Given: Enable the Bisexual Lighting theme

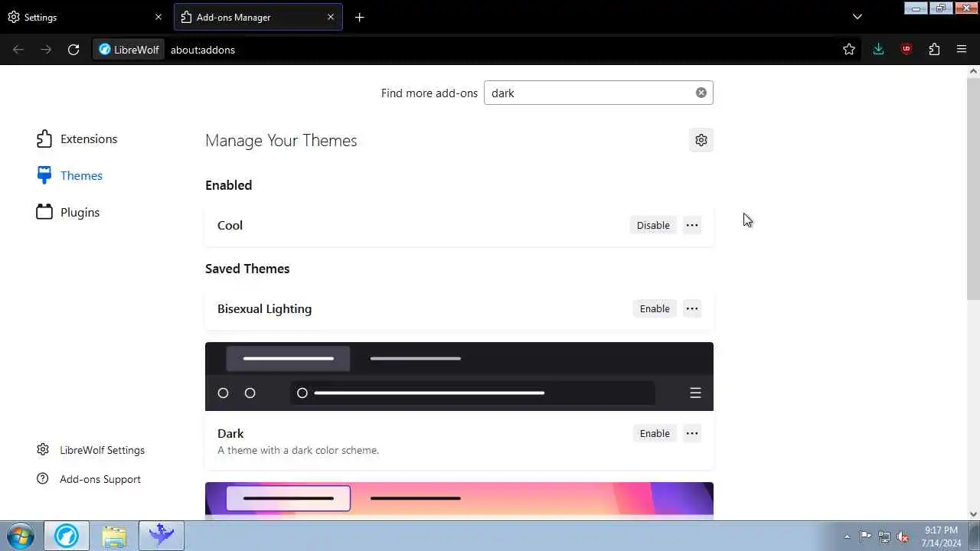Looking at the screenshot, I should (x=655, y=308).
